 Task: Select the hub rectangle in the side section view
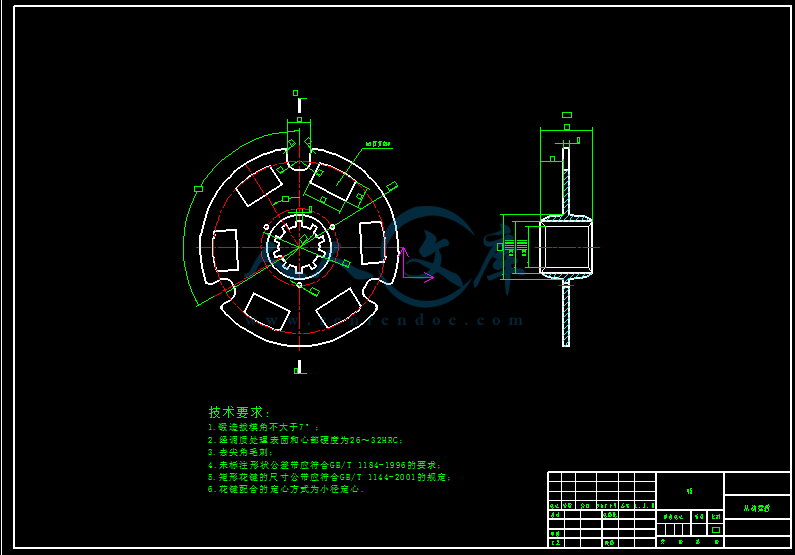(x=566, y=245)
